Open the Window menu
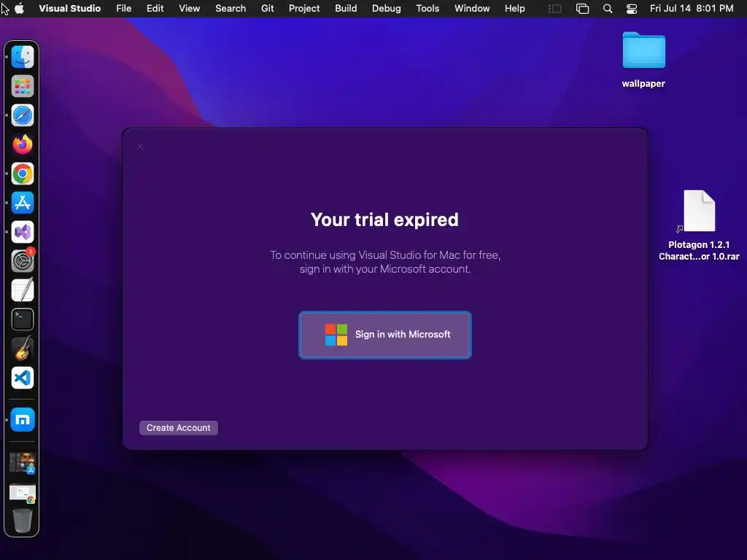The height and width of the screenshot is (560, 747). [472, 9]
